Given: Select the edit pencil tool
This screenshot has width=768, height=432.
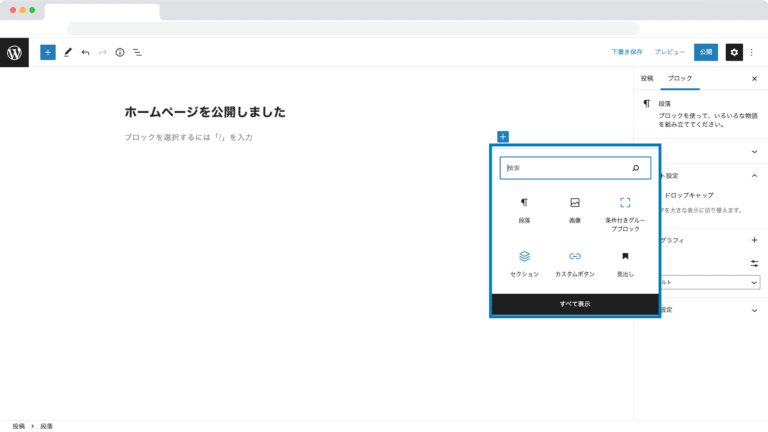Looking at the screenshot, I should point(68,52).
